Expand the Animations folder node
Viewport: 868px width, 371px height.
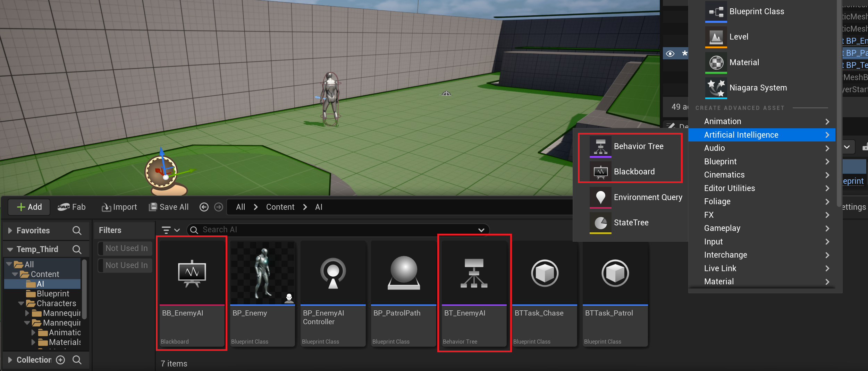(33, 333)
